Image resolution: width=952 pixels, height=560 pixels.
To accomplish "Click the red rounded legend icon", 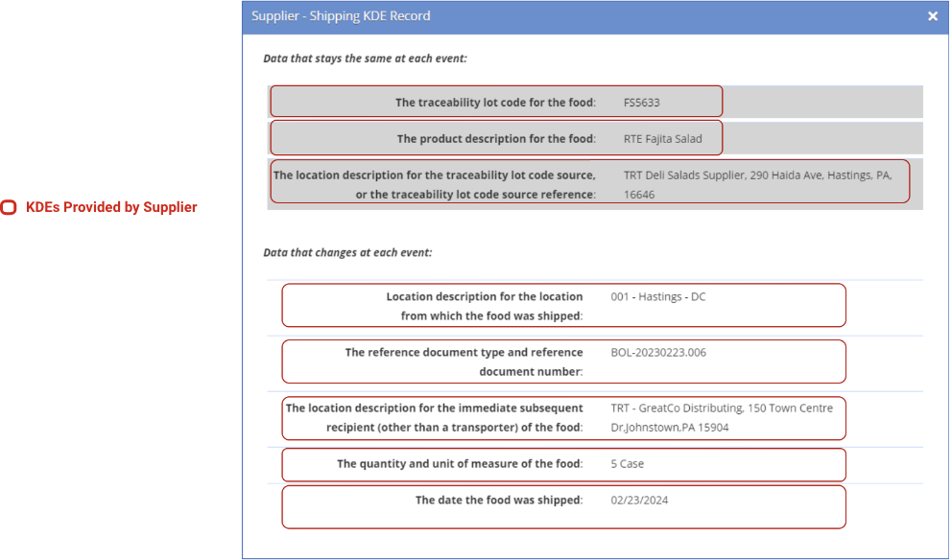I will coord(9,207).
